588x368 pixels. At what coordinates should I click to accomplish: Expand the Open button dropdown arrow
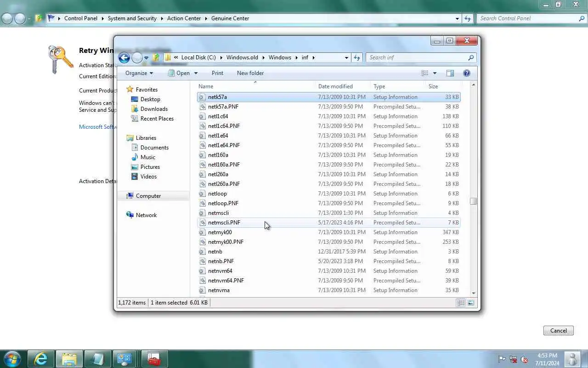[x=196, y=73]
